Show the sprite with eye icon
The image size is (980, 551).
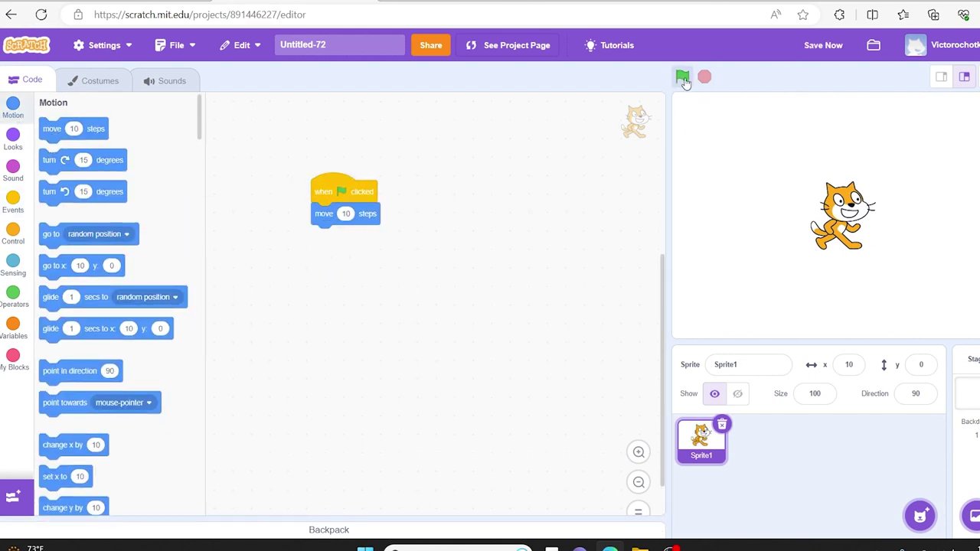[x=714, y=393]
